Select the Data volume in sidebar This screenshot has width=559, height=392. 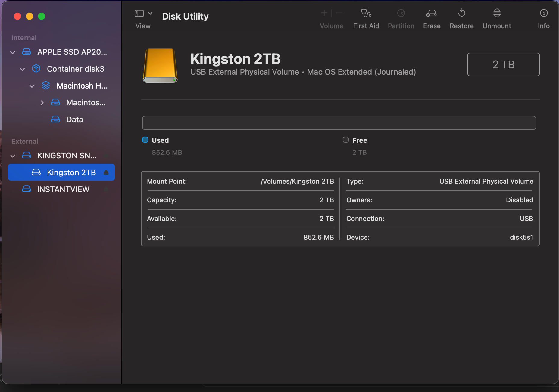61,119
